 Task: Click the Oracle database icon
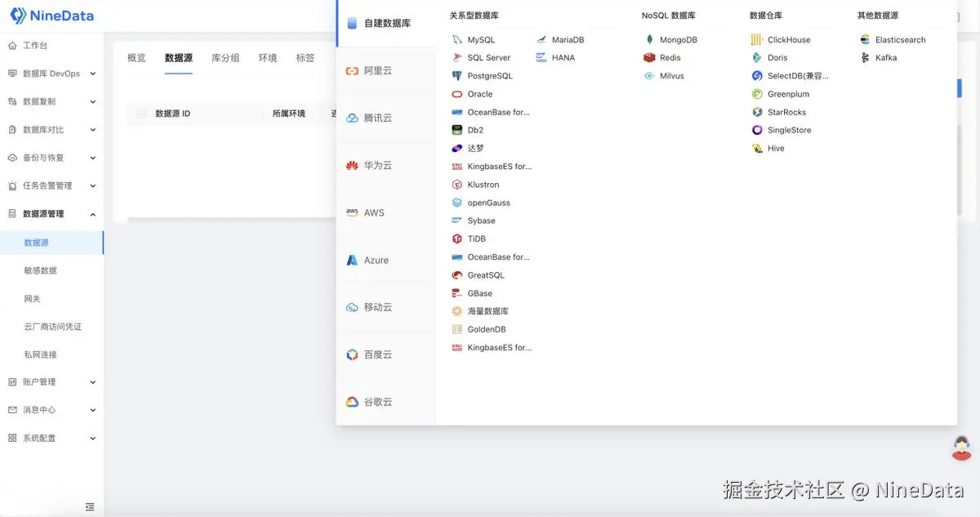click(457, 94)
